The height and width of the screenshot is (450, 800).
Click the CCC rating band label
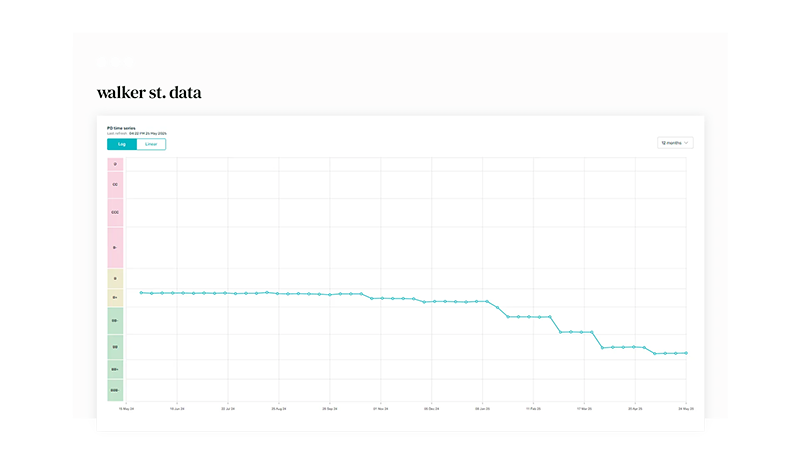coord(115,212)
